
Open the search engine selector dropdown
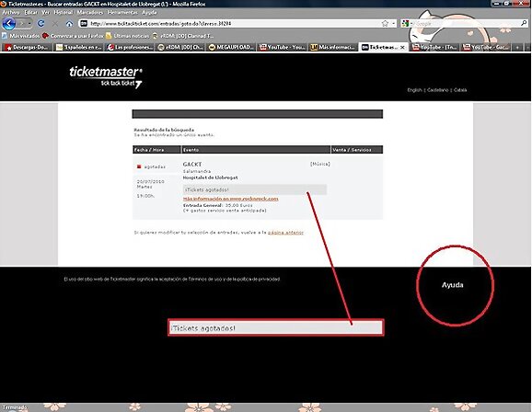tap(411, 23)
